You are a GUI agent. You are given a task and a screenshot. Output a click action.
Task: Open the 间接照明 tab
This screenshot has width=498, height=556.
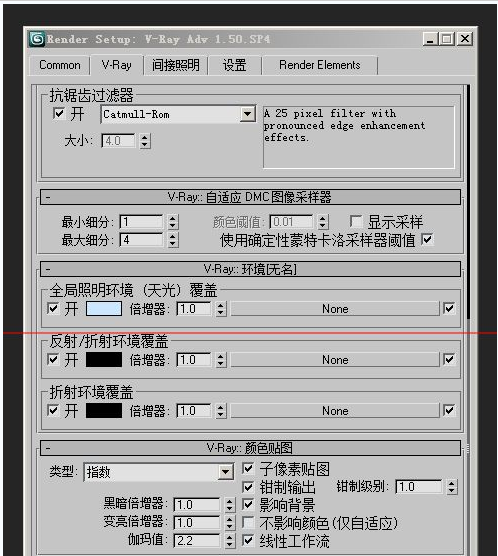(x=176, y=65)
